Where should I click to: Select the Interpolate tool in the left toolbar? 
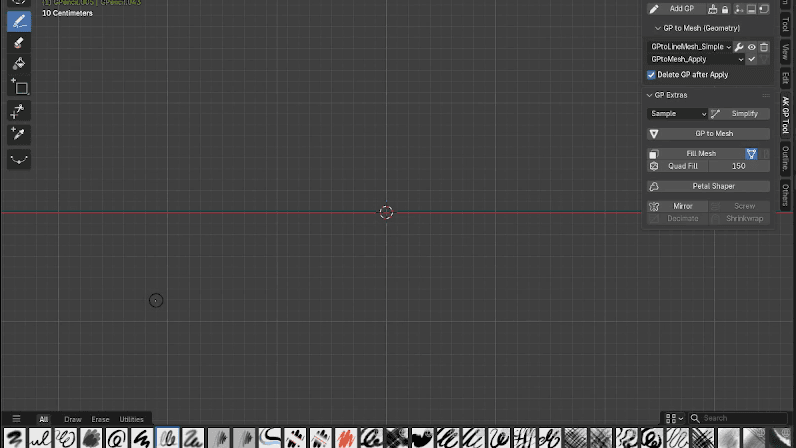point(19,111)
